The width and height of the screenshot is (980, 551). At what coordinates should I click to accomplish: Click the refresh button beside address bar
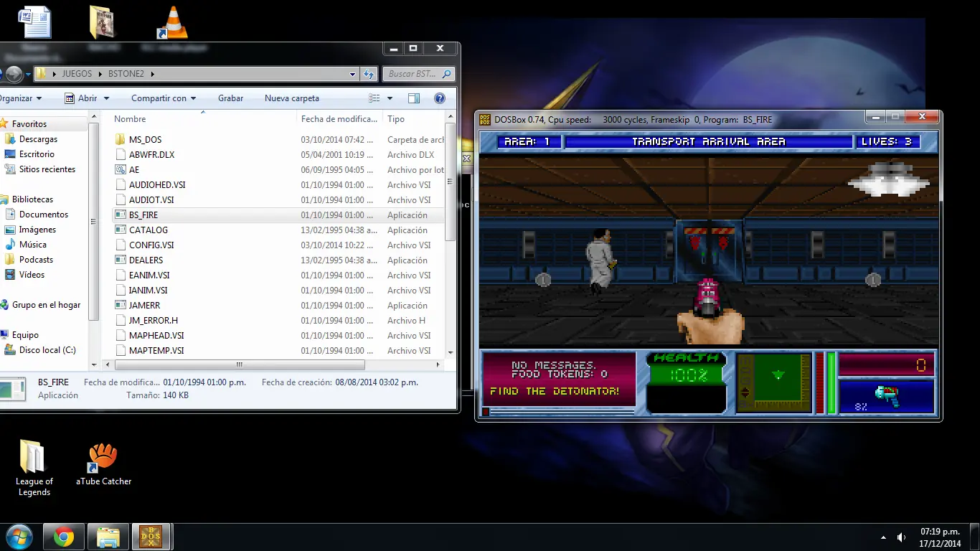click(369, 74)
